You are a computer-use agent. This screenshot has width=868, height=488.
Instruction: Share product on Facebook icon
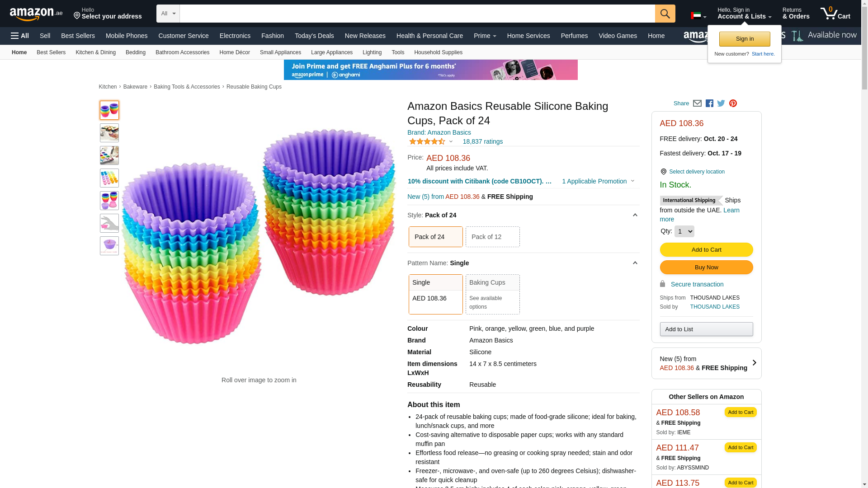click(x=709, y=103)
